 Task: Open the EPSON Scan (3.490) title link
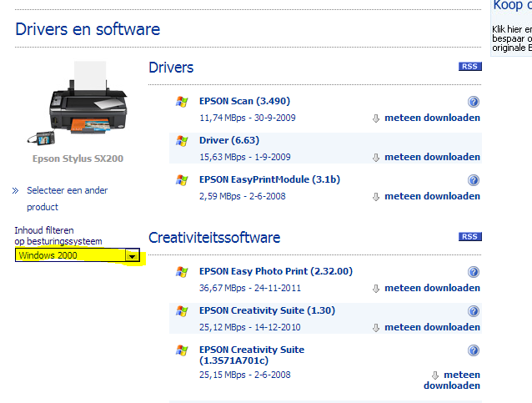pos(244,101)
